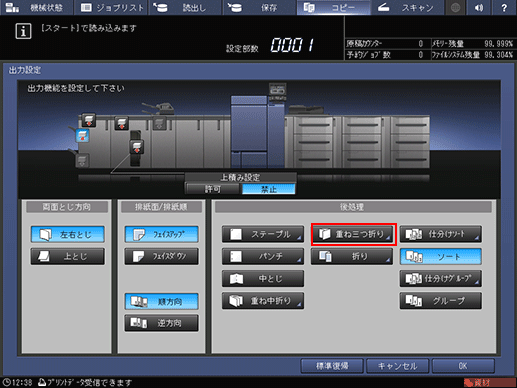Viewport: 517px width, 388px height.
Task: Choose フェイスダウン output face
Action: (x=162, y=256)
